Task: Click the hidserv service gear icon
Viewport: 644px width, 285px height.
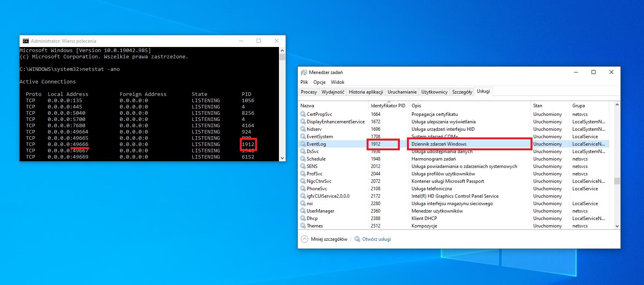Action: (x=303, y=129)
